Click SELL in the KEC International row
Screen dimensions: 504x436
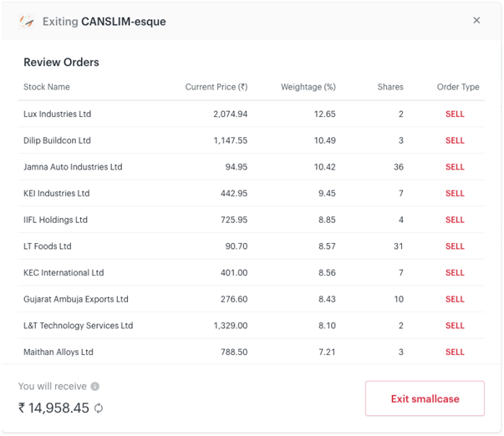point(455,272)
